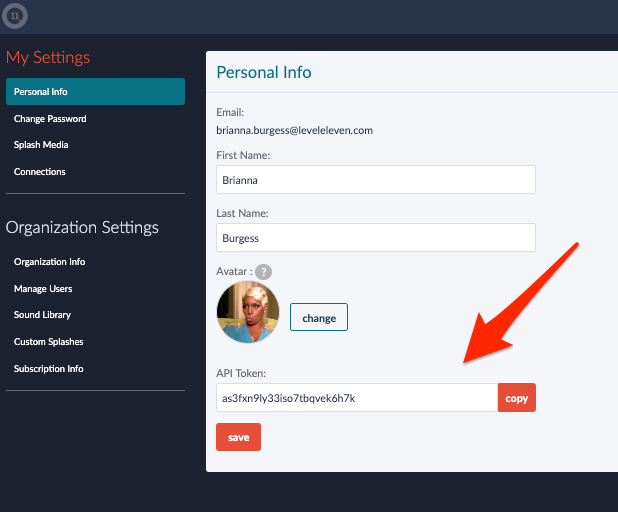Click the API Token text field
618x512 pixels.
click(x=356, y=398)
